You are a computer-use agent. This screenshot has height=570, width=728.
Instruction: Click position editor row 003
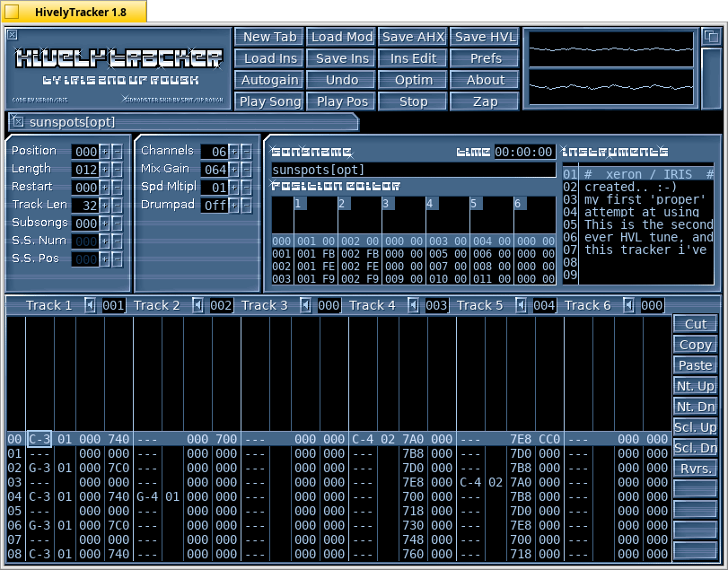tap(413, 279)
